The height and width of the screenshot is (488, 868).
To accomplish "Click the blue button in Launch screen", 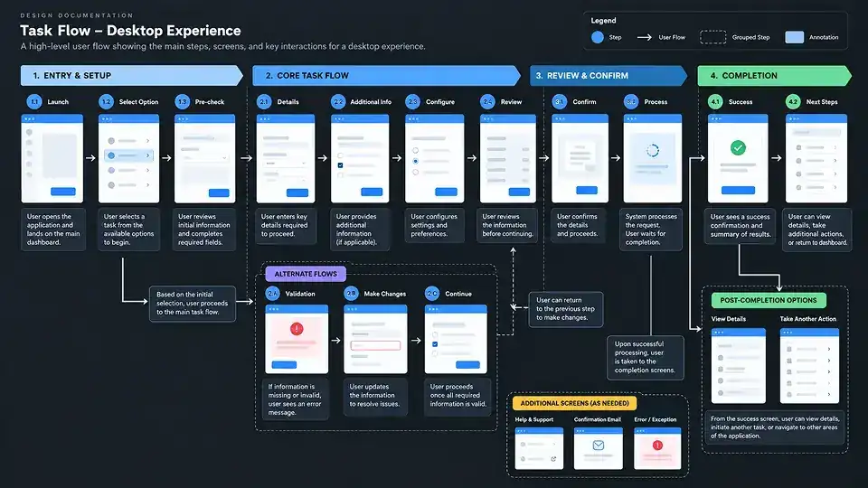I will [63, 192].
